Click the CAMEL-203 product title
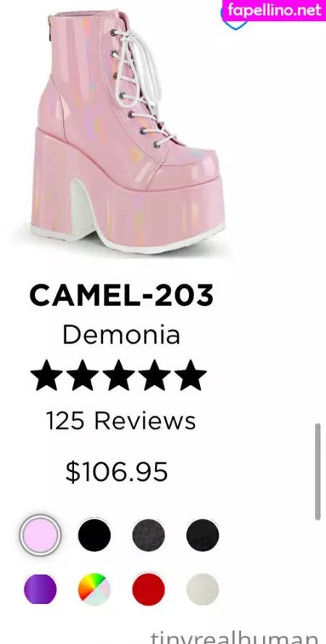Screen dimensions: 326x644 coord(122,295)
